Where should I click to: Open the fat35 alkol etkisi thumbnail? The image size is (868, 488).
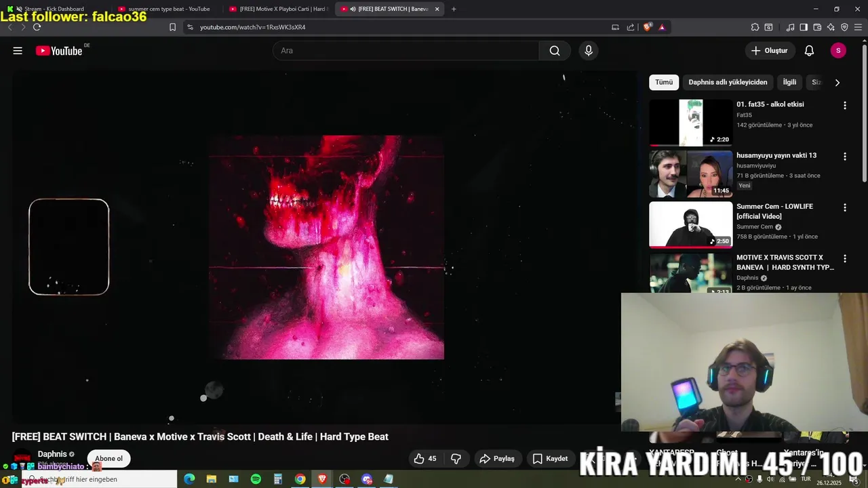691,123
